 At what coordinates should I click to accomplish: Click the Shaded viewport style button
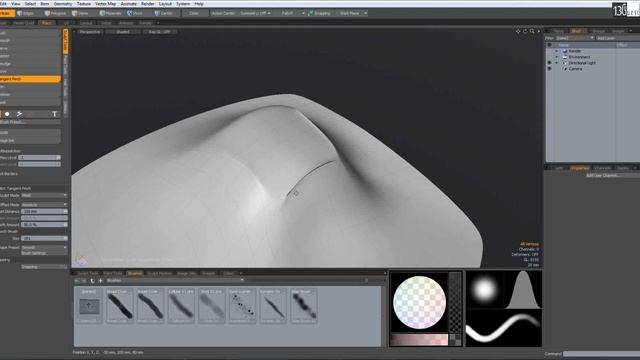[x=123, y=31]
